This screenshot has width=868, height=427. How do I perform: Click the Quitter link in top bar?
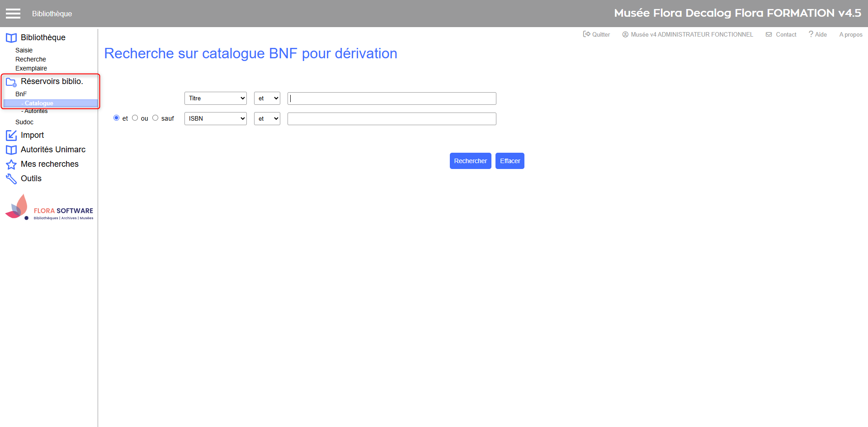(597, 34)
